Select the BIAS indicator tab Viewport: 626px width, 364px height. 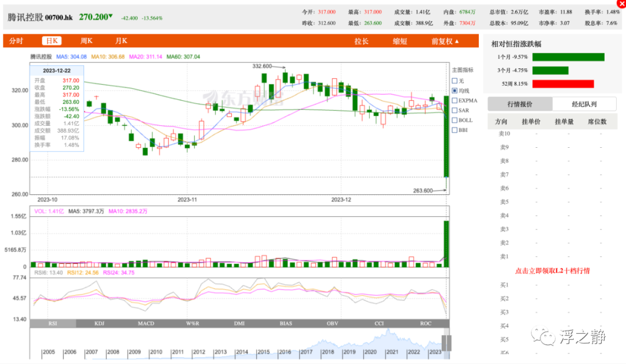(286, 323)
